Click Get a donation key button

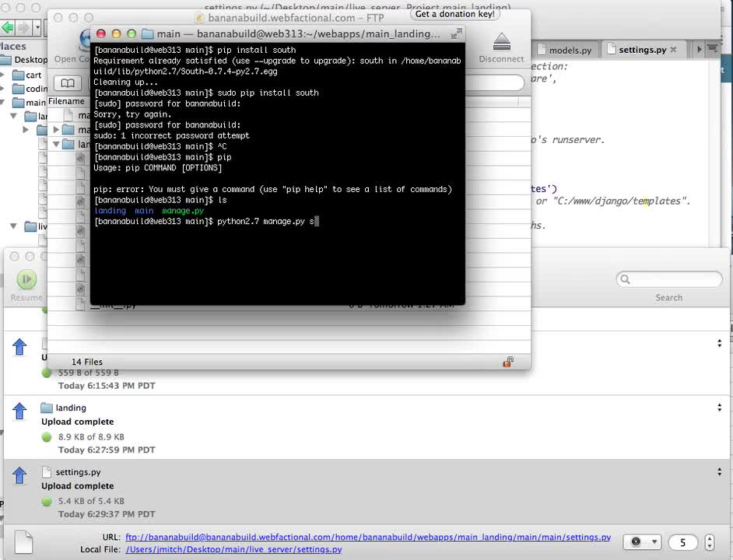click(455, 14)
